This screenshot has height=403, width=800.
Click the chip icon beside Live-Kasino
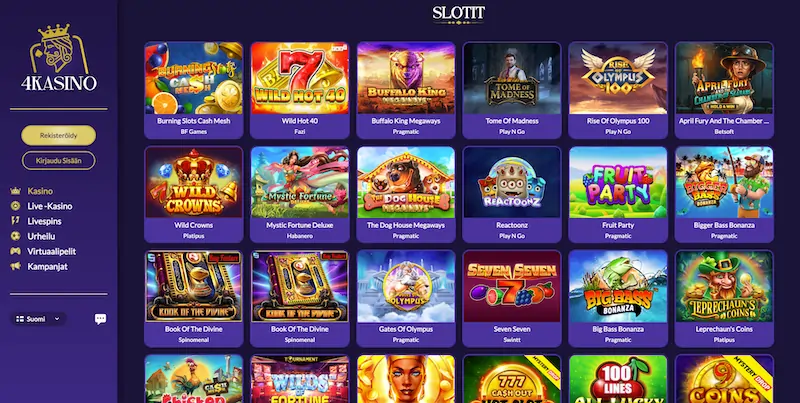(x=16, y=206)
